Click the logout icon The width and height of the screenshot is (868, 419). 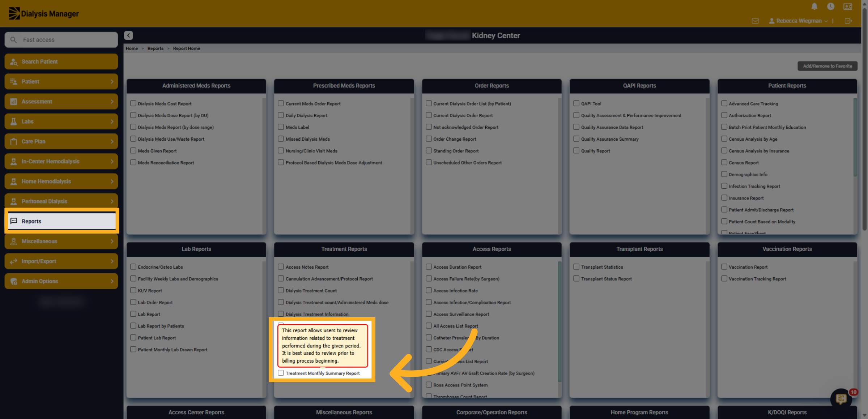pos(848,21)
